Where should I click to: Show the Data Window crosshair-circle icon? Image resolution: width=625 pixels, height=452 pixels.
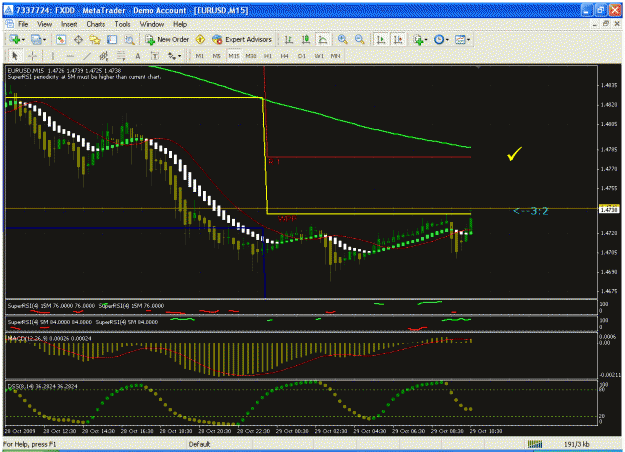click(x=78, y=39)
